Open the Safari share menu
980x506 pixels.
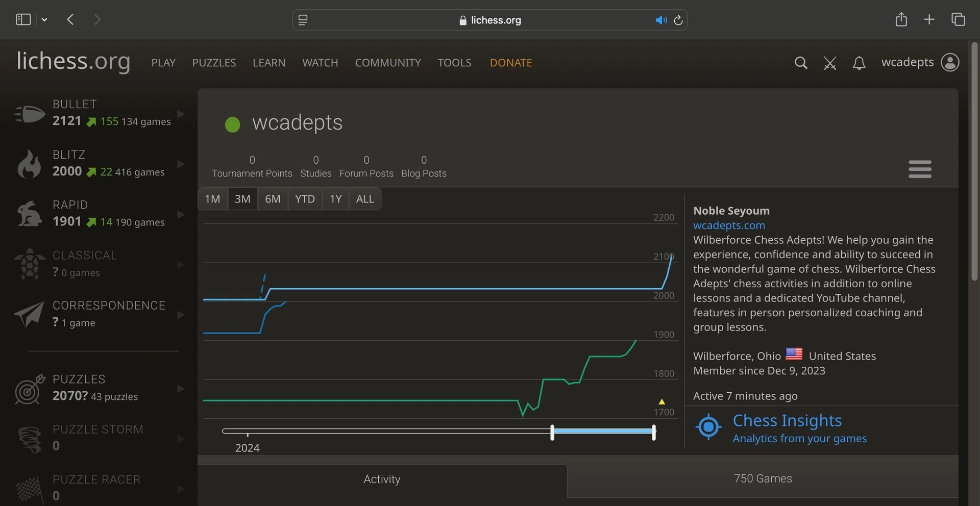pos(901,19)
